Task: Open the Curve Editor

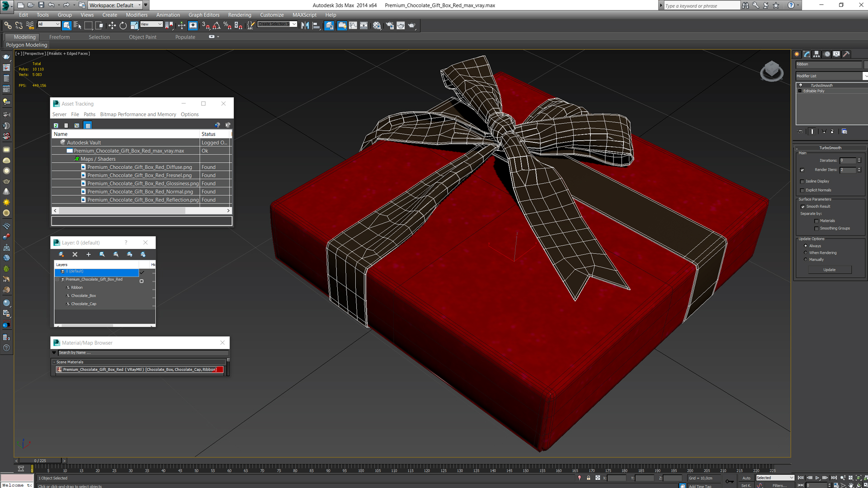Action: pos(353,25)
